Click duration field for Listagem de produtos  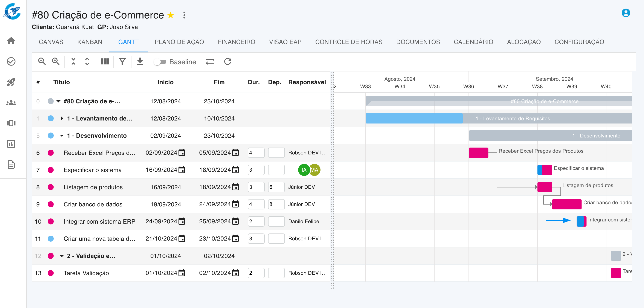(256, 187)
